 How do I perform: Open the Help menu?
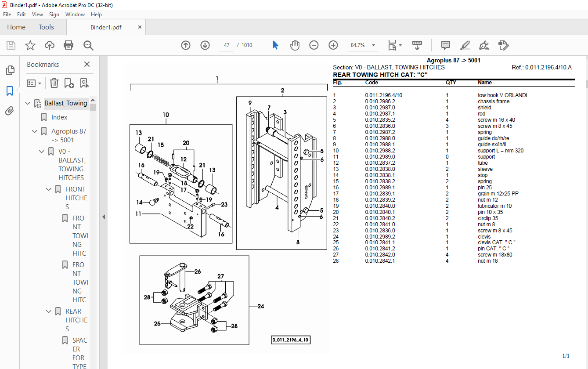[96, 14]
